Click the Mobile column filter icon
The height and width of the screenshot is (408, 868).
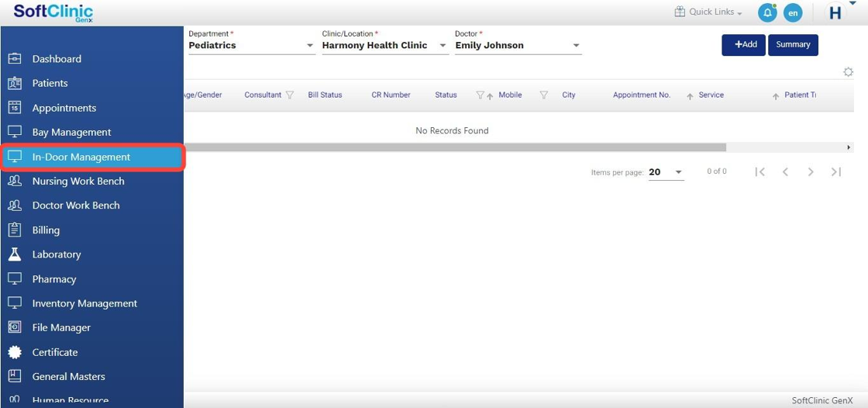tap(544, 95)
